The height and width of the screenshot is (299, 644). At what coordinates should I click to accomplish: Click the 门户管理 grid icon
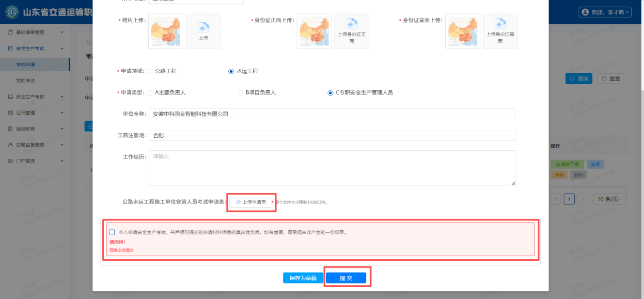coord(10,161)
